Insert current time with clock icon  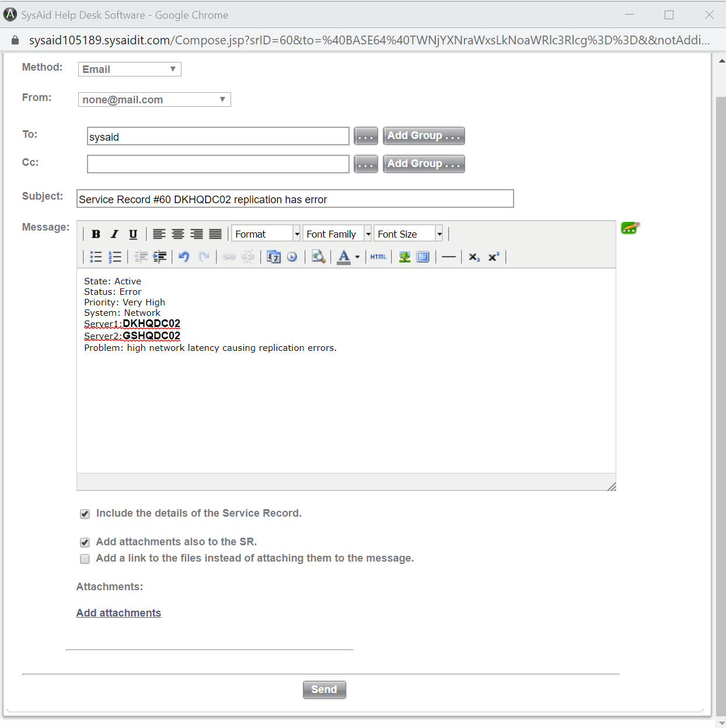click(292, 256)
